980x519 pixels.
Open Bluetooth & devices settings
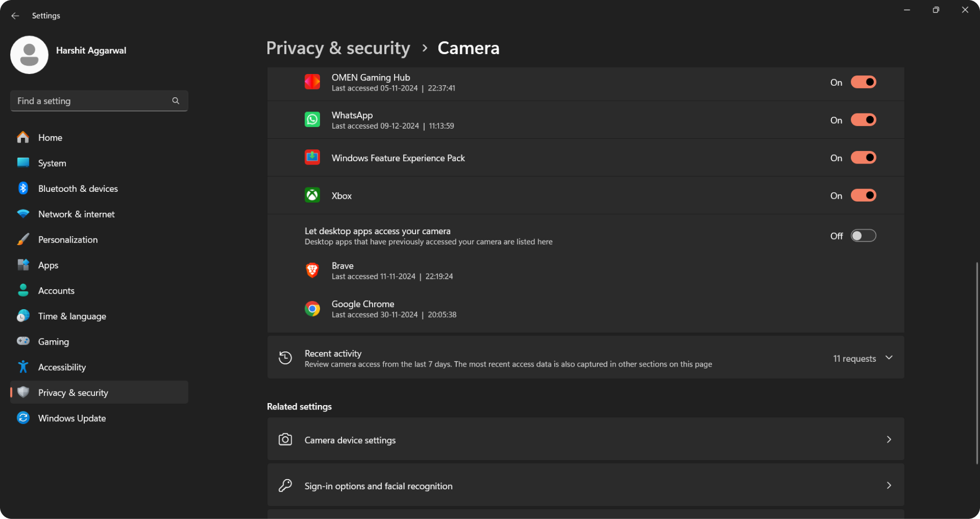pyautogui.click(x=78, y=188)
